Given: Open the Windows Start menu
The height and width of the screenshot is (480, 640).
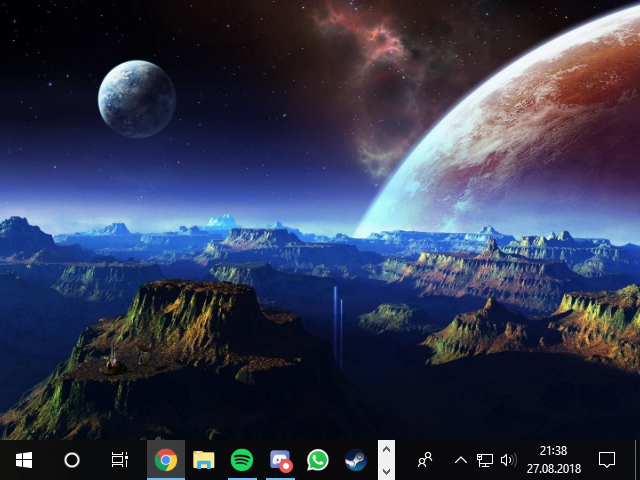Looking at the screenshot, I should pos(24,460).
